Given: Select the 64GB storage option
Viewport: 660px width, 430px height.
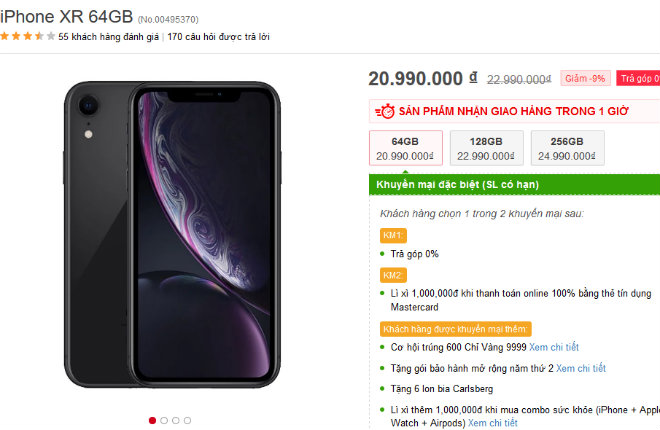Looking at the screenshot, I should tap(405, 147).
